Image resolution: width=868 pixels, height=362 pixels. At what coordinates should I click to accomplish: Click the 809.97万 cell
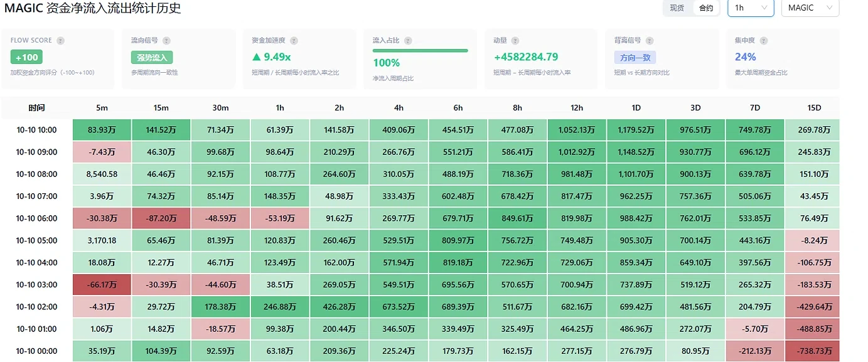[x=458, y=240]
